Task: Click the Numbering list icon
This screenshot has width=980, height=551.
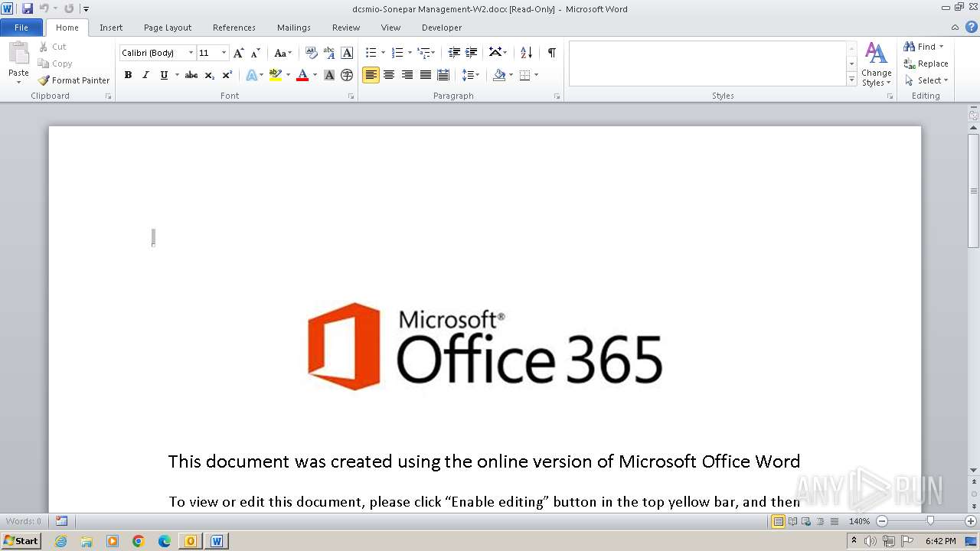Action: click(x=397, y=53)
